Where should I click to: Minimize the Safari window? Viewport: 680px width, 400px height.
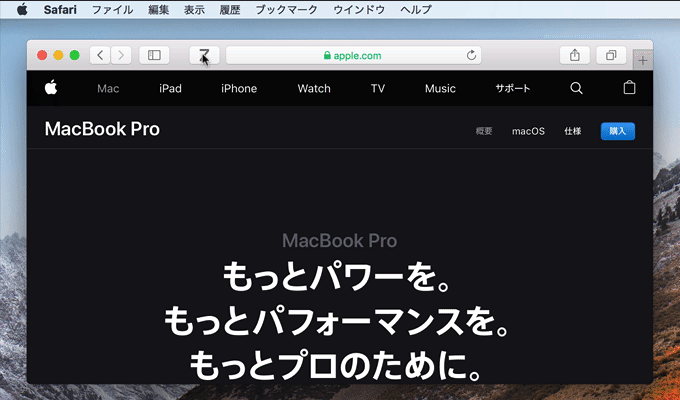[x=58, y=55]
